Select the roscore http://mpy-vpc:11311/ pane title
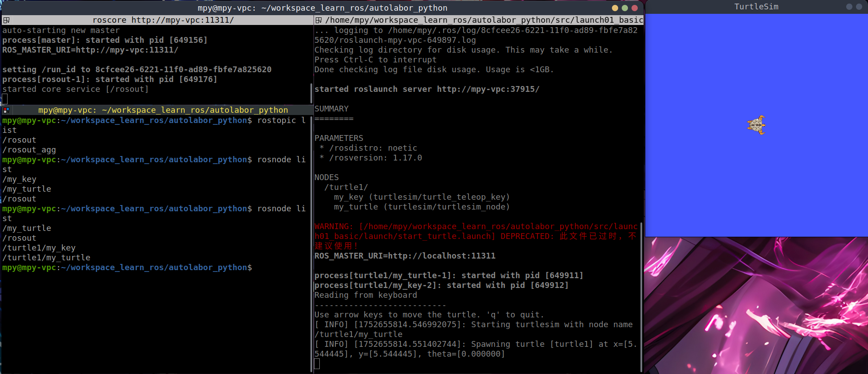The width and height of the screenshot is (868, 374). [x=163, y=20]
